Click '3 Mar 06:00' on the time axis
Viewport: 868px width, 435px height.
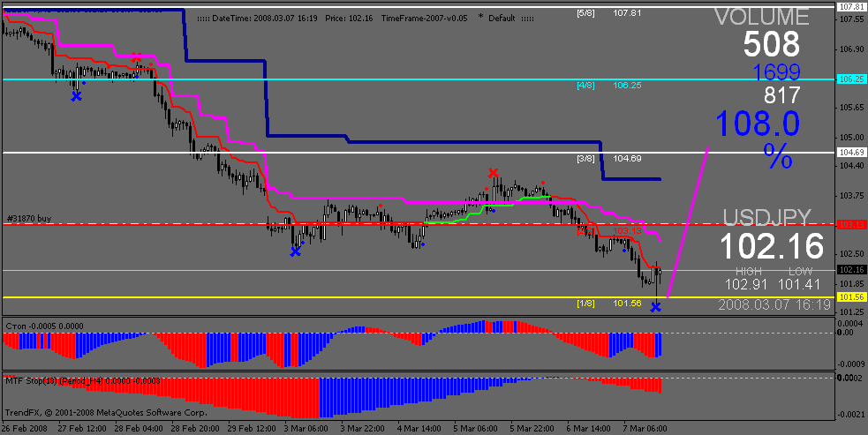point(306,428)
